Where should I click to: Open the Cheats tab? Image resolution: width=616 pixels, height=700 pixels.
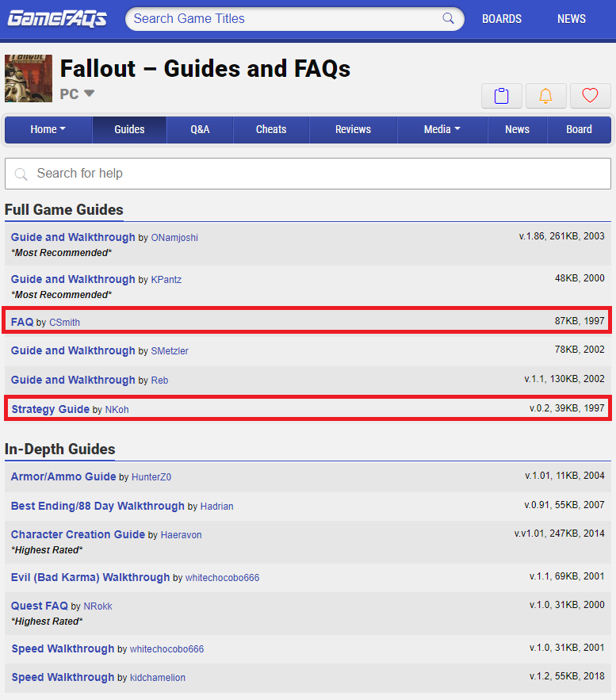point(271,129)
